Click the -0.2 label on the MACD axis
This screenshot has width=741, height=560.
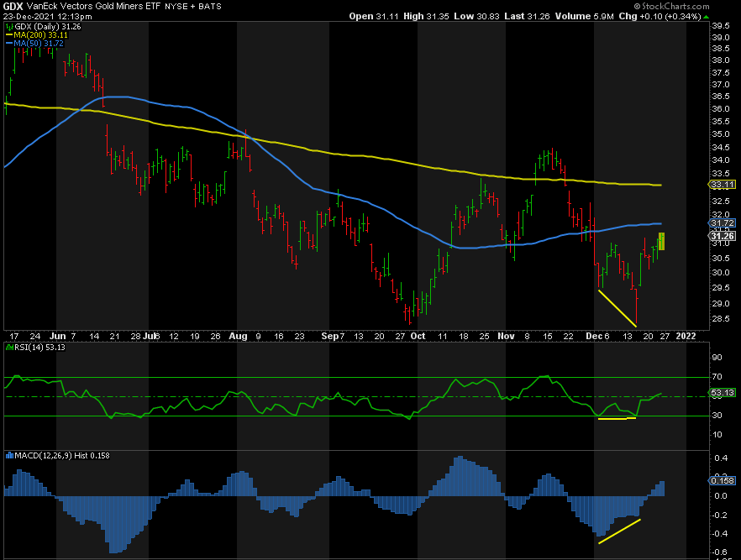click(x=720, y=515)
